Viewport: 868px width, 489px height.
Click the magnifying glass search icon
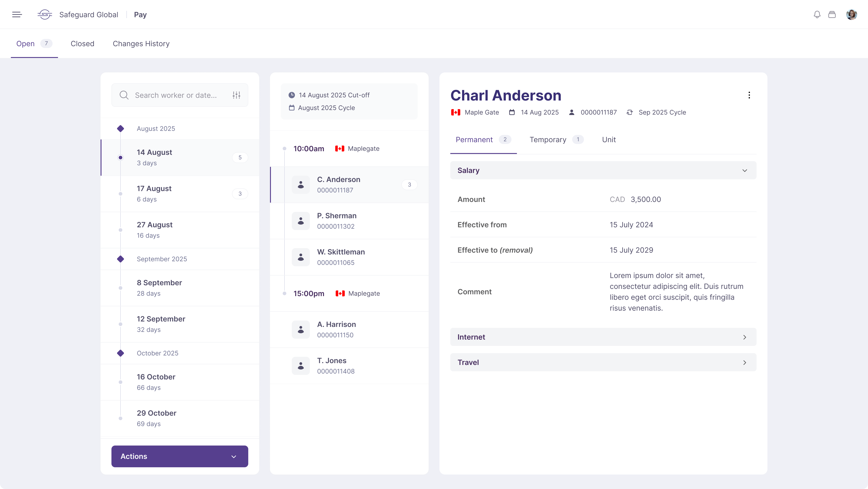[124, 95]
